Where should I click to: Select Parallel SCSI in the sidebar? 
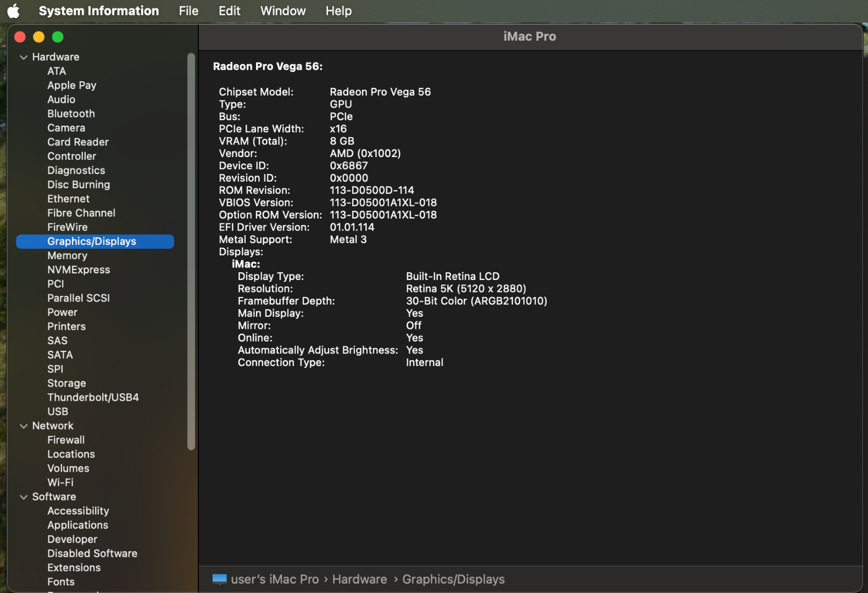[79, 298]
